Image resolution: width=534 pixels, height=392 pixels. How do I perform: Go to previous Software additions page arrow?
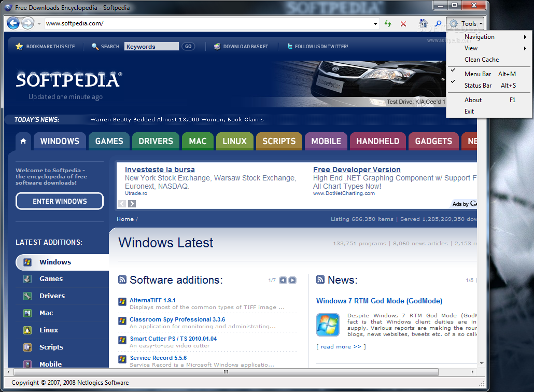[x=283, y=281]
